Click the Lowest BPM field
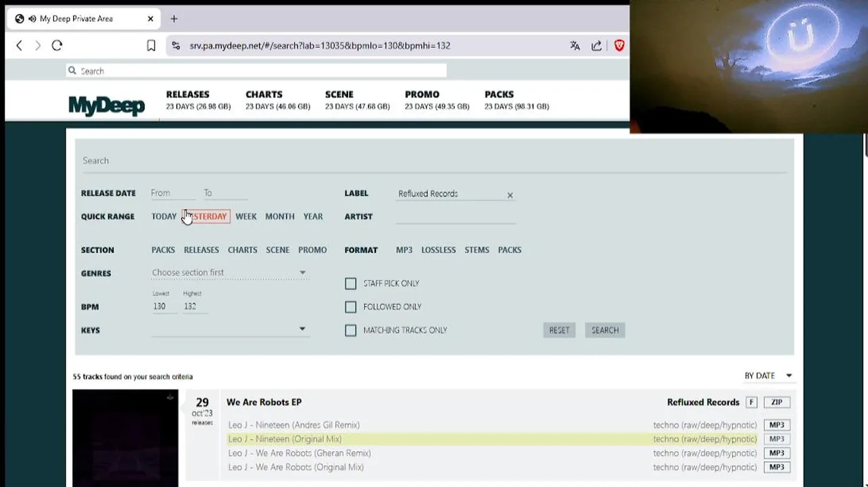Viewport: 868px width, 487px height. (164, 306)
